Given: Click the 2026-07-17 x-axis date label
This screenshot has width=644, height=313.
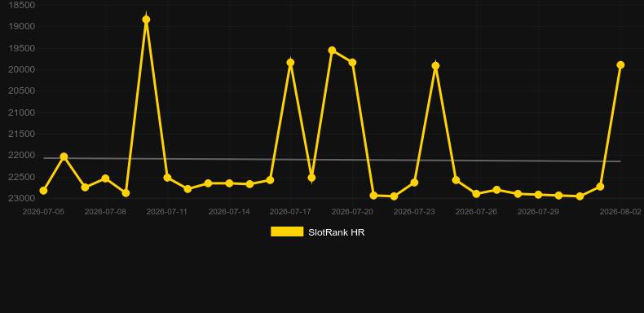Looking at the screenshot, I should (x=290, y=212).
